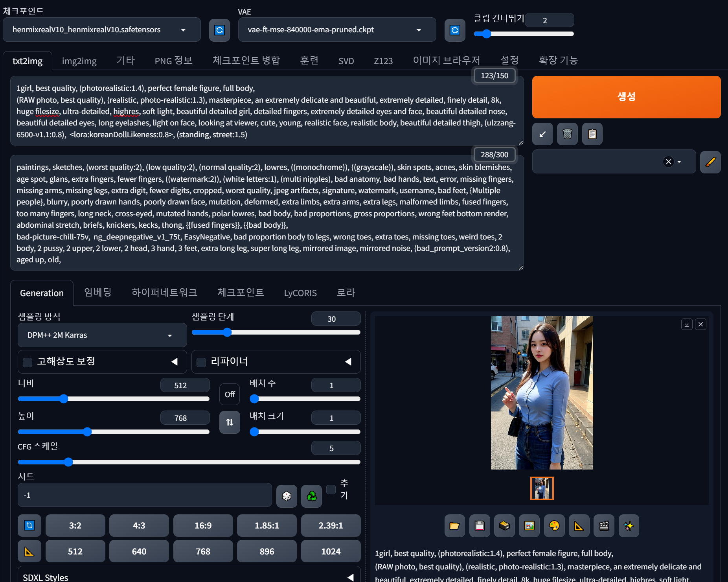Click the clipboard paste styles icon
728x582 pixels.
pyautogui.click(x=592, y=134)
